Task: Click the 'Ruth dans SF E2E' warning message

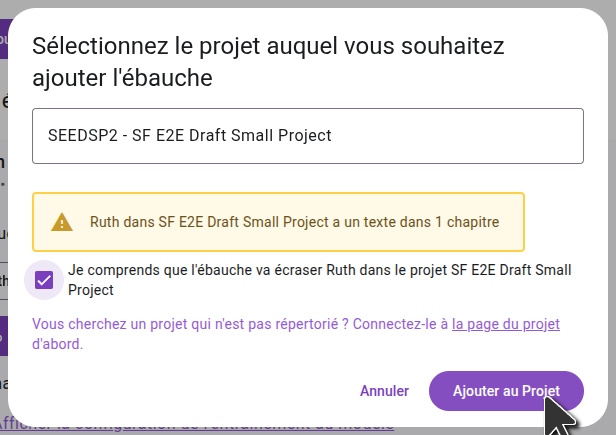Action: pyautogui.click(x=294, y=222)
